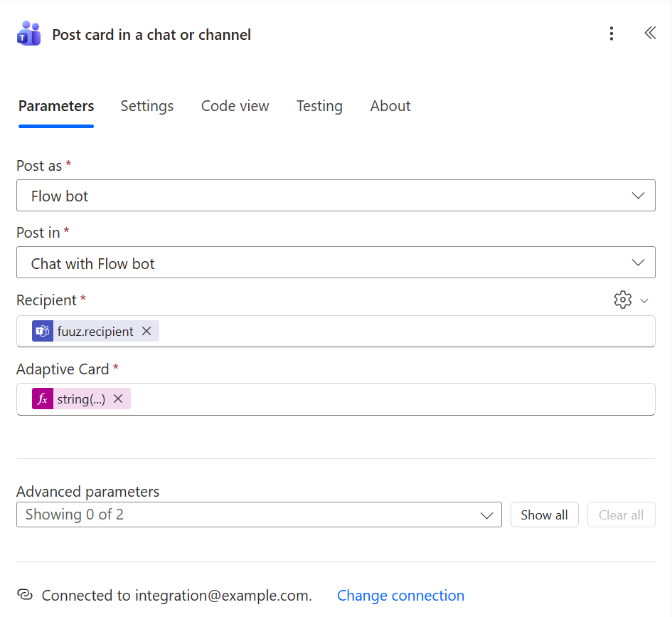This screenshot has width=672, height=617.
Task: Remove the string(...) expression token
Action: (x=118, y=399)
